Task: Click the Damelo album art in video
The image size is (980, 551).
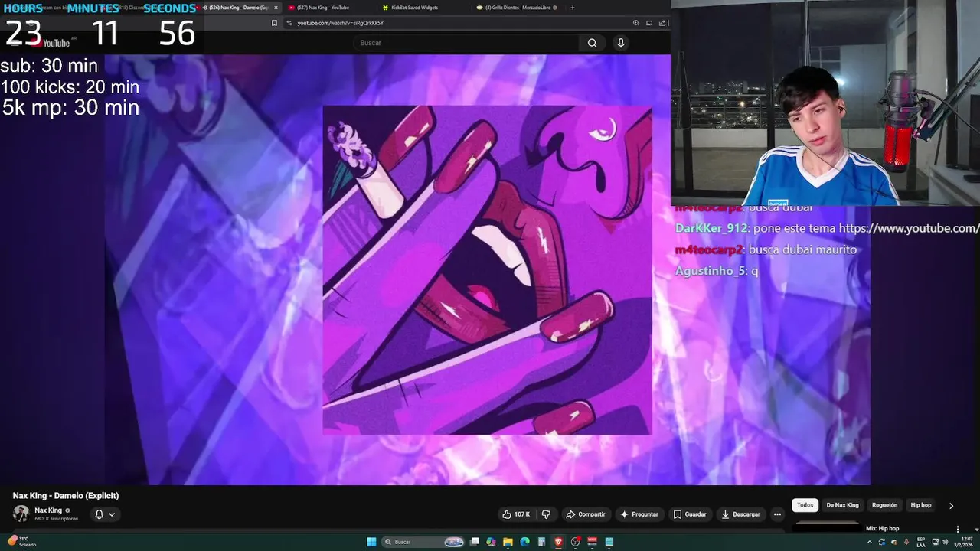Action: point(487,270)
